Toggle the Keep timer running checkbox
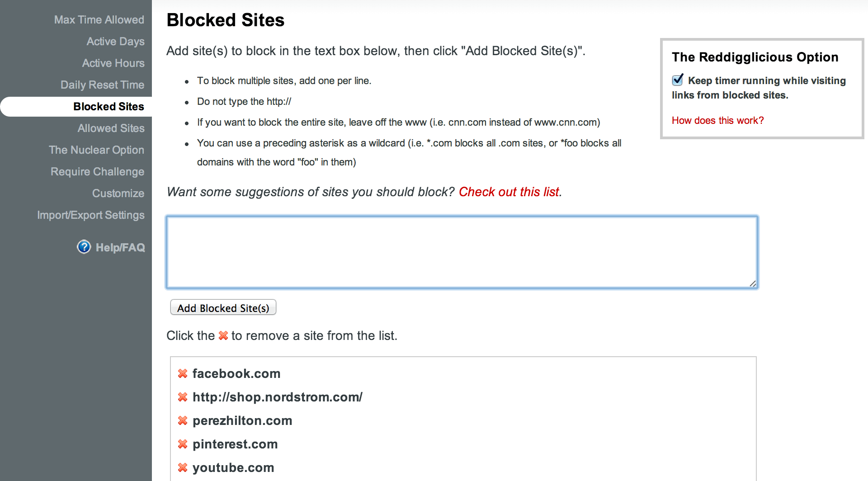Viewport: 868px width, 481px height. 678,80
